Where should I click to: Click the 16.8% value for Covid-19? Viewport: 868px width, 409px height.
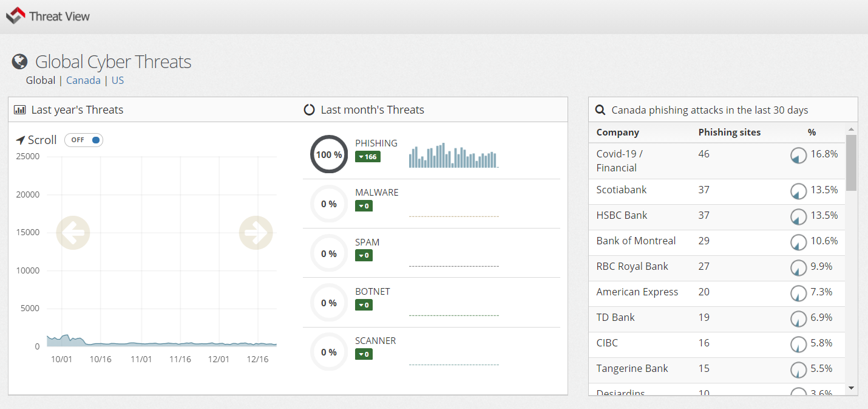pyautogui.click(x=824, y=154)
